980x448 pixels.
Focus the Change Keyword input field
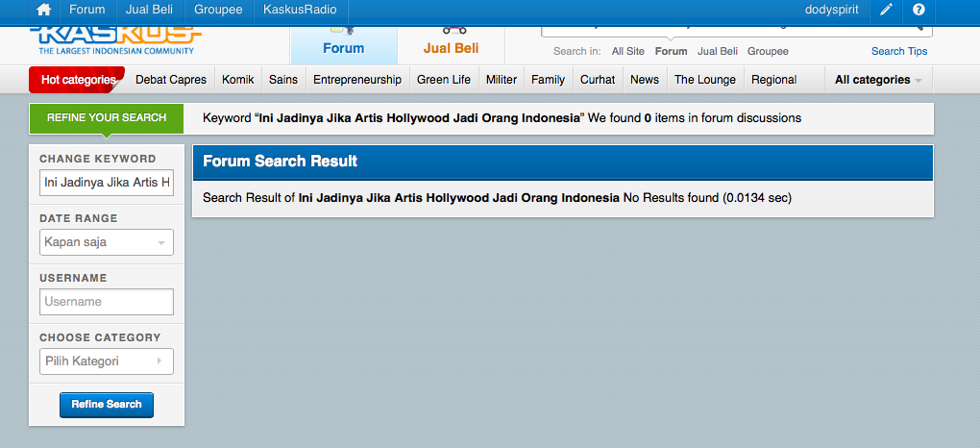click(x=107, y=183)
